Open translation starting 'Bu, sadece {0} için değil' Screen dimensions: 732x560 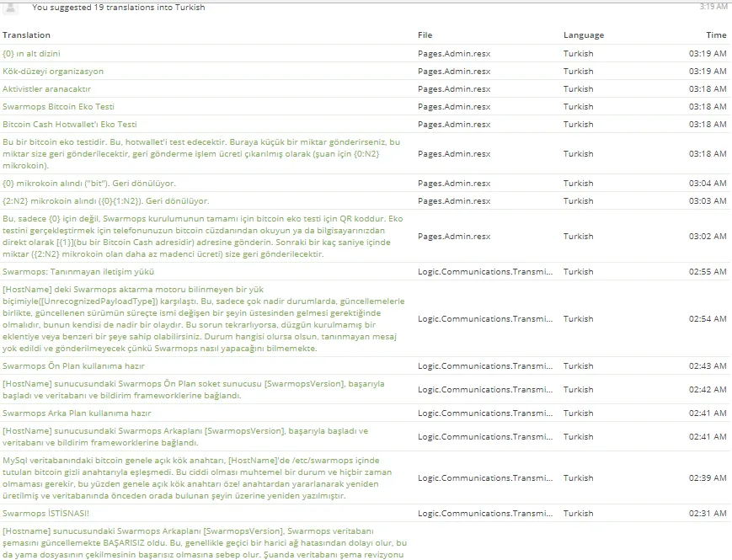click(x=203, y=236)
